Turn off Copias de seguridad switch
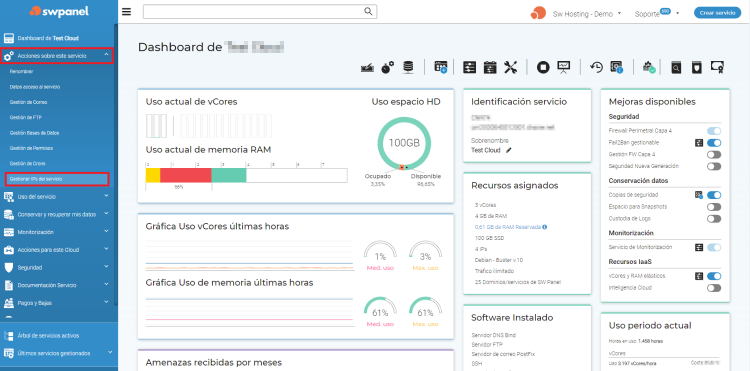 point(714,195)
